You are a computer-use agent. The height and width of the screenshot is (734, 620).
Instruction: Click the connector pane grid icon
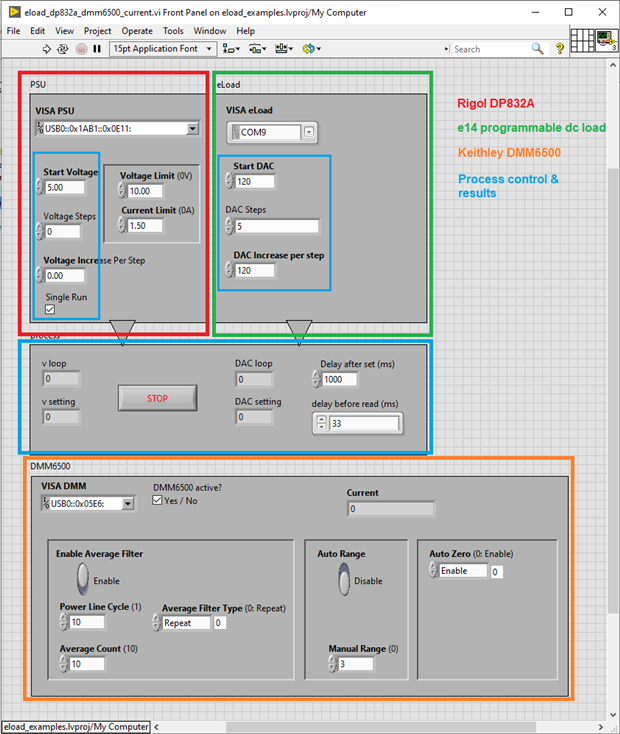[582, 41]
